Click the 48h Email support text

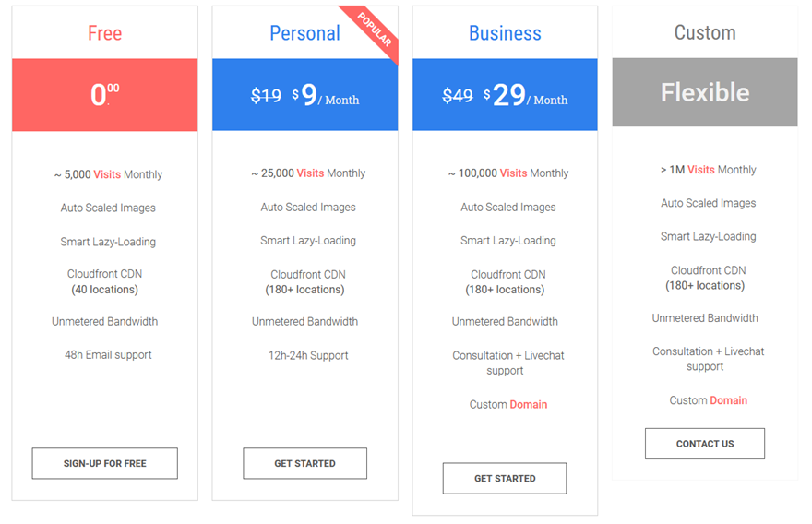tap(108, 354)
